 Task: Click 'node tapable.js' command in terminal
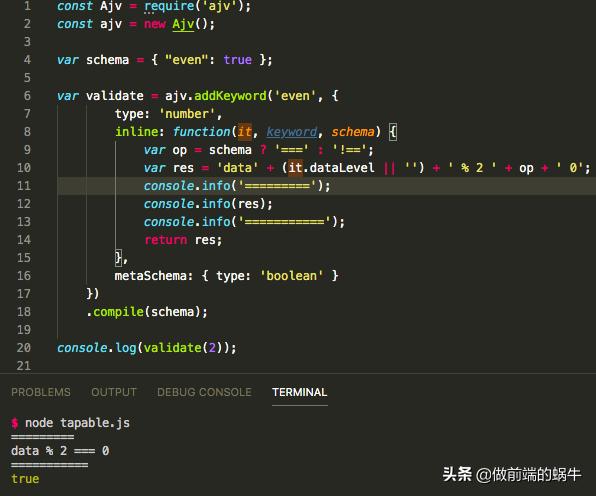click(78, 423)
